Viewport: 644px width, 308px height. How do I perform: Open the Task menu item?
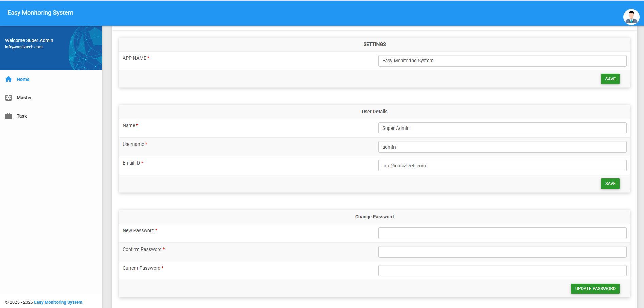pyautogui.click(x=51, y=116)
